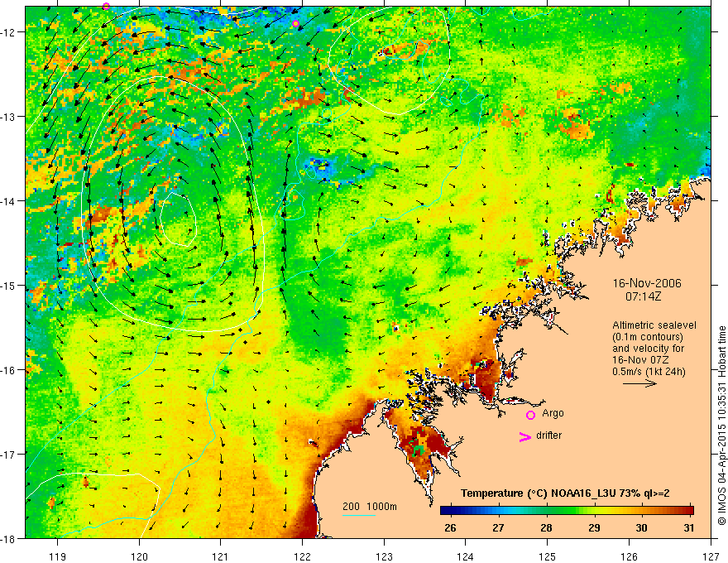The height and width of the screenshot is (563, 728).
Task: Click the color bar value 27
Action: point(498,528)
